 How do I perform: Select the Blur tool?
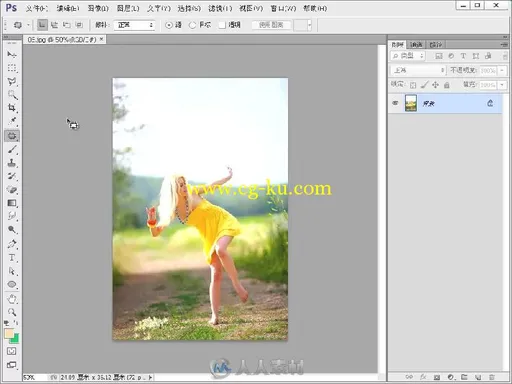click(12, 216)
